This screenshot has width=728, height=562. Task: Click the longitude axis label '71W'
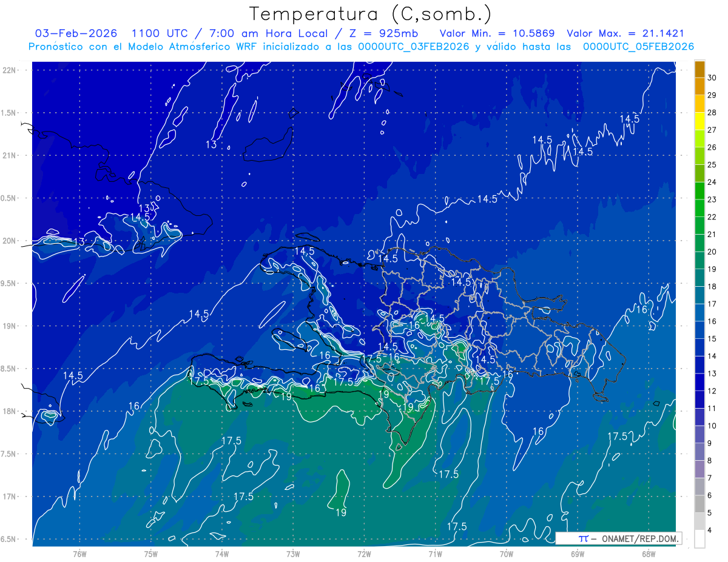coord(435,554)
